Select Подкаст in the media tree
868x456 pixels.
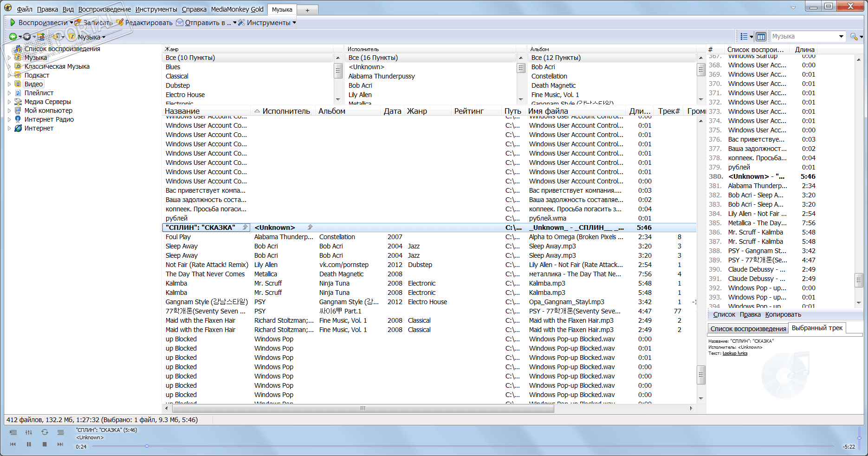point(37,75)
